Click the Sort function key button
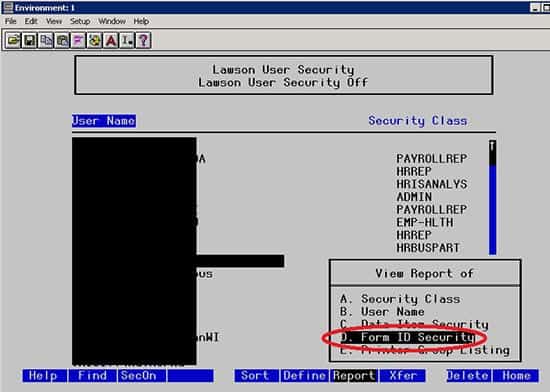This screenshot has width=550, height=392. tap(257, 376)
